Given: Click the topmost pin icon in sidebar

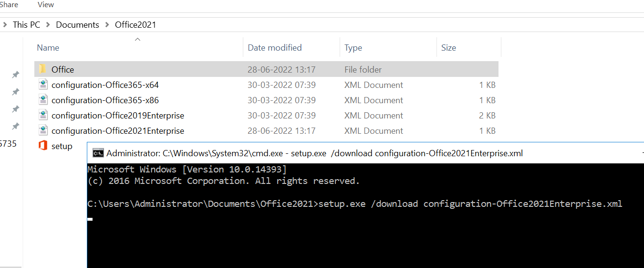Looking at the screenshot, I should coord(15,75).
